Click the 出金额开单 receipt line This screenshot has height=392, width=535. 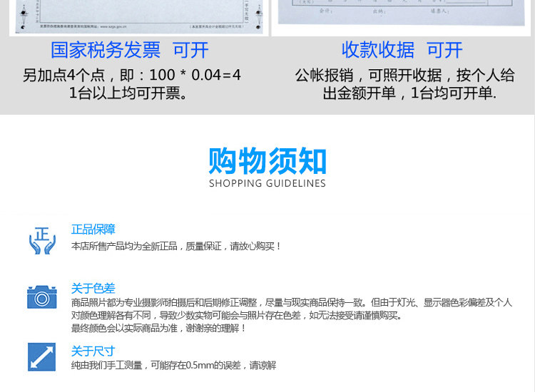[x=409, y=93]
